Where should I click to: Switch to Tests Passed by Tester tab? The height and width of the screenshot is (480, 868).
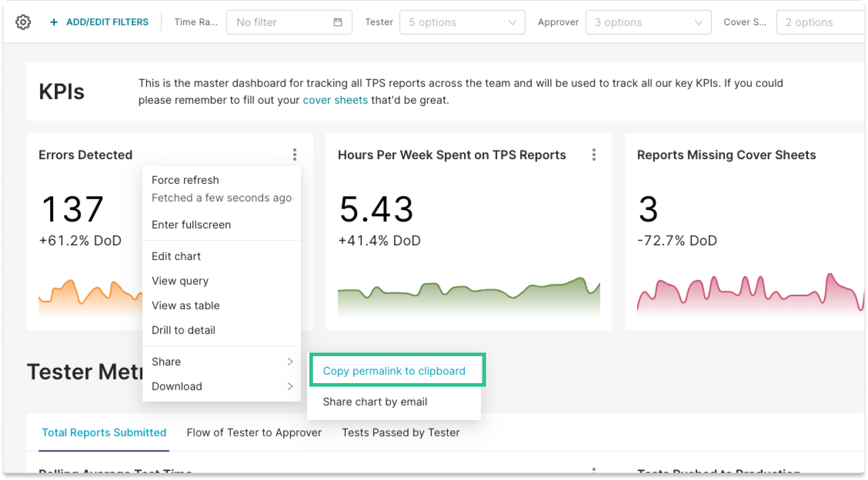(401, 432)
